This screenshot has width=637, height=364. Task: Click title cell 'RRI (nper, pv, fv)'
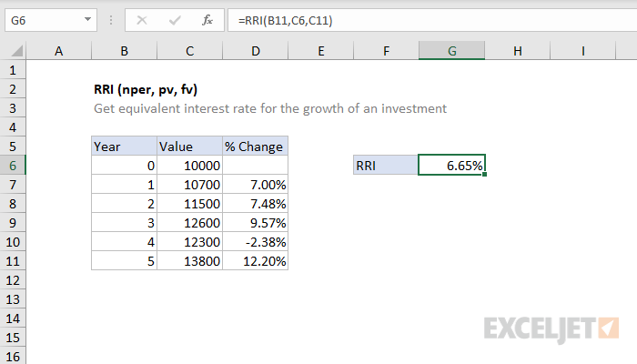(146, 89)
